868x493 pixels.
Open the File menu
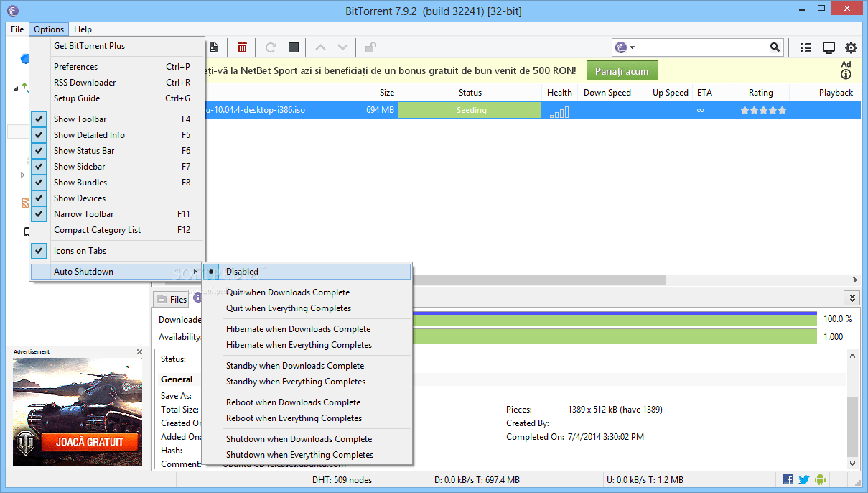click(17, 29)
